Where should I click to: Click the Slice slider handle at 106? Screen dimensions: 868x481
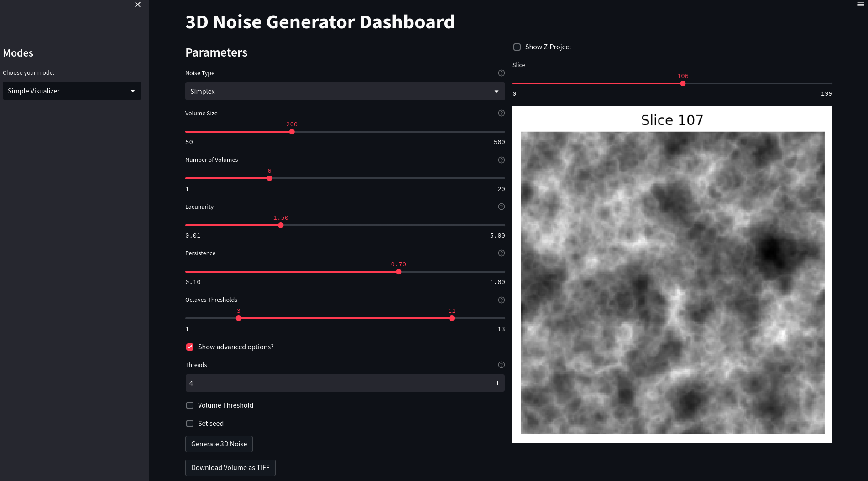(683, 83)
